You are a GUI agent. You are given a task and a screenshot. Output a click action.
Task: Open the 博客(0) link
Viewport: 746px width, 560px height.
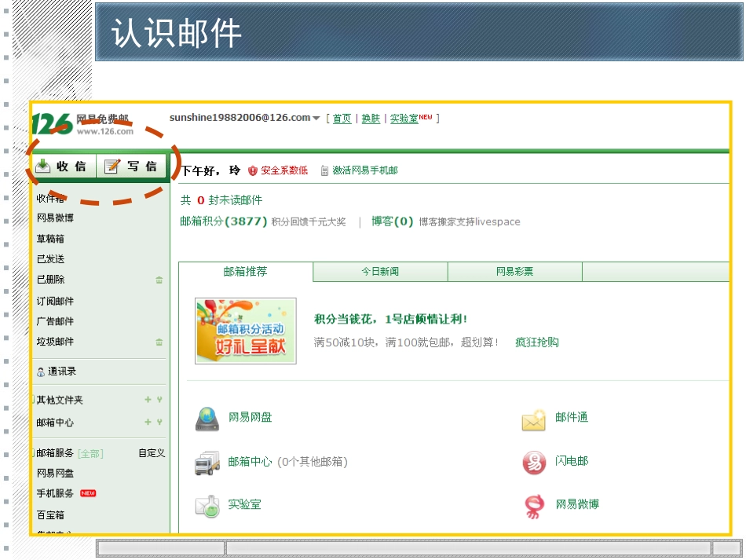[392, 221]
